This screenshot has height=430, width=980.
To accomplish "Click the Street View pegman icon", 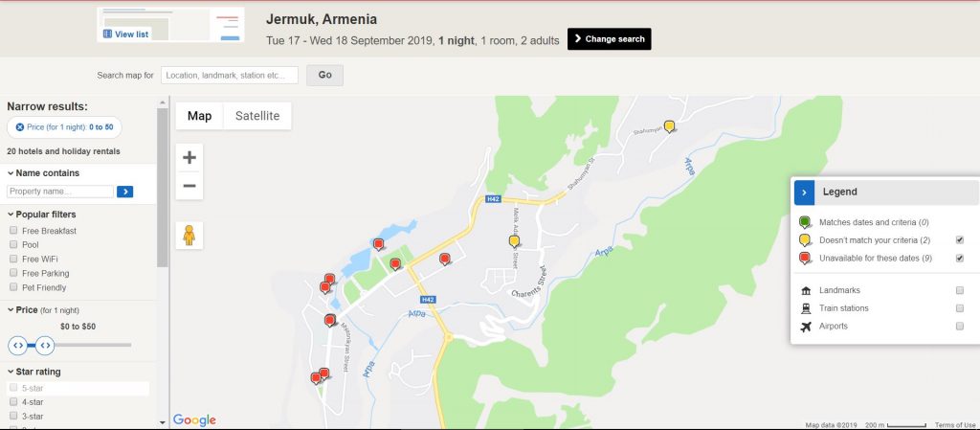I will [x=189, y=235].
